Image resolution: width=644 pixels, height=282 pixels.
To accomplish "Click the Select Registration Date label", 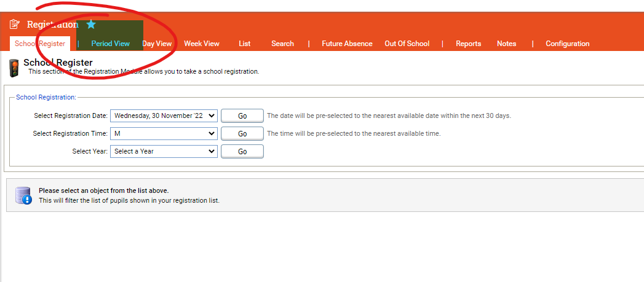I will pyautogui.click(x=71, y=116).
